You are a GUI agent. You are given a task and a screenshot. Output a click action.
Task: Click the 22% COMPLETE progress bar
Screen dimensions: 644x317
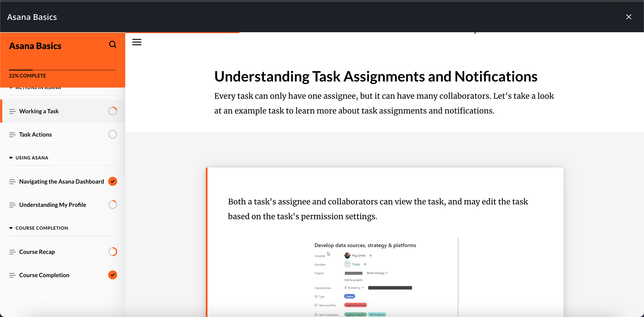62,70
